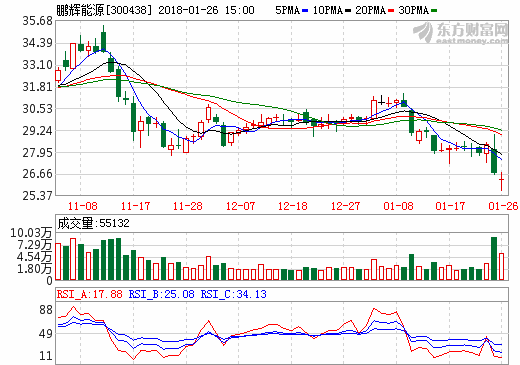This screenshot has width=520, height=365.
Task: Click the price axis label 35.68
Action: click(38, 21)
